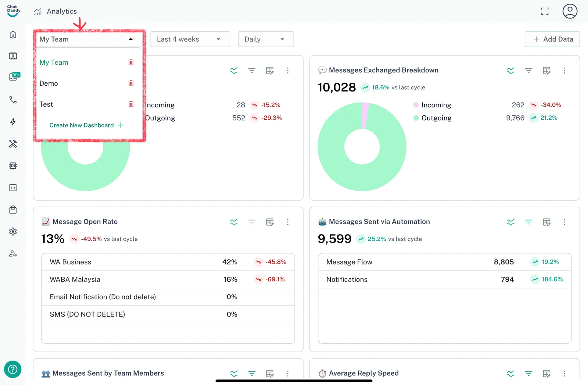Image resolution: width=588 pixels, height=386 pixels.
Task: Click Create New Dashboard link
Action: click(x=86, y=125)
